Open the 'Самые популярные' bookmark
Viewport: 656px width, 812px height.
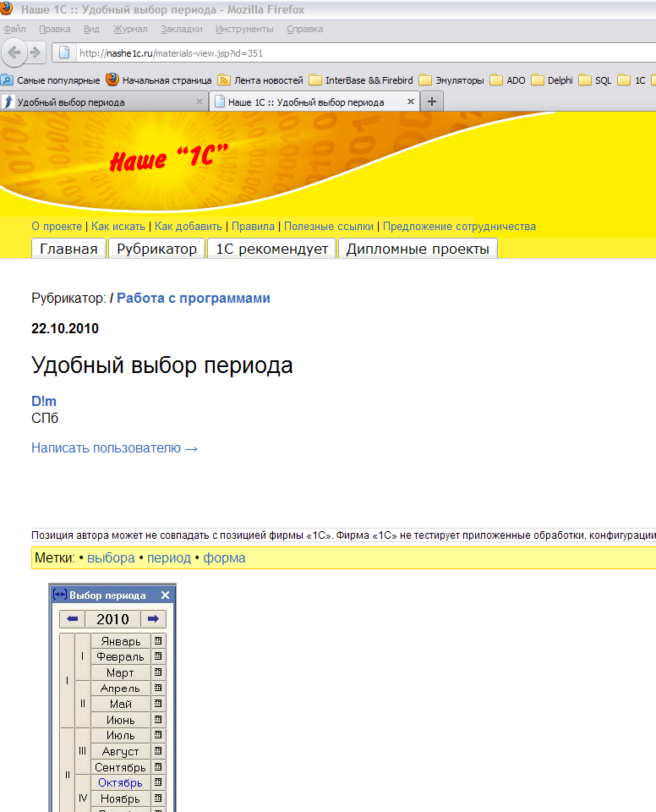(51, 80)
